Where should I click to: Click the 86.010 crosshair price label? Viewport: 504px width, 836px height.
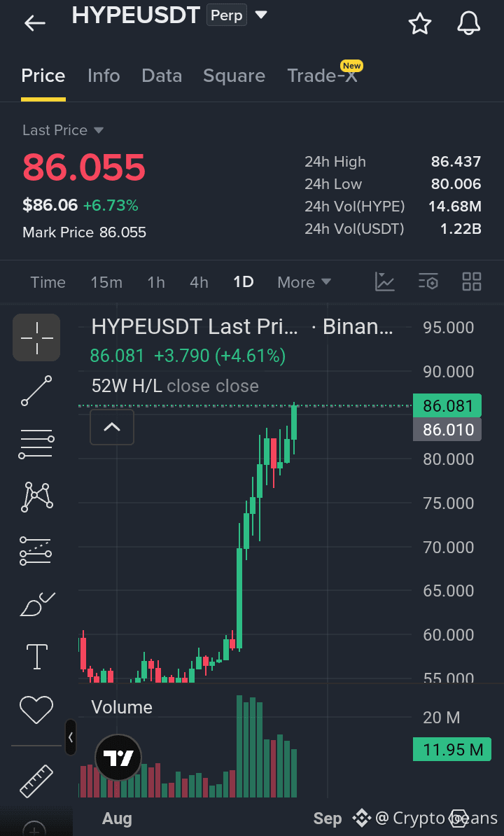pos(447,430)
